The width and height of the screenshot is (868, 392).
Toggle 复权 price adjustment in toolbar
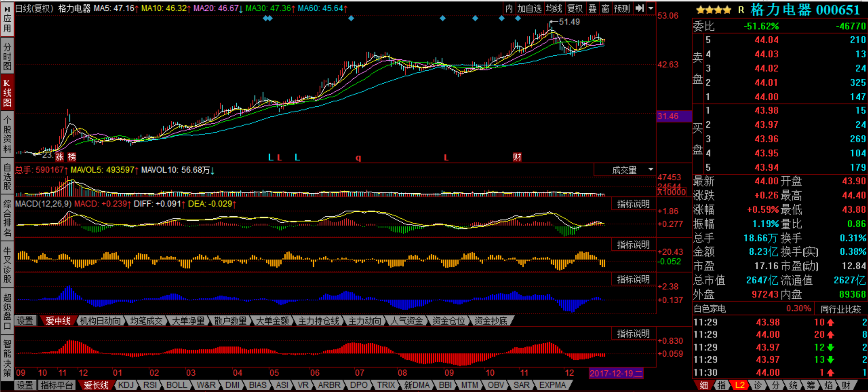[575, 9]
